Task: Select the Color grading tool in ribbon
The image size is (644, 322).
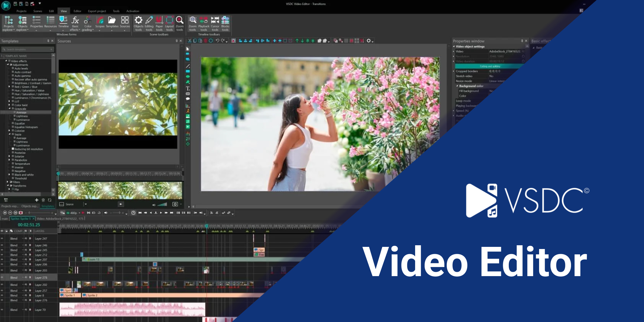Action: coord(88,23)
